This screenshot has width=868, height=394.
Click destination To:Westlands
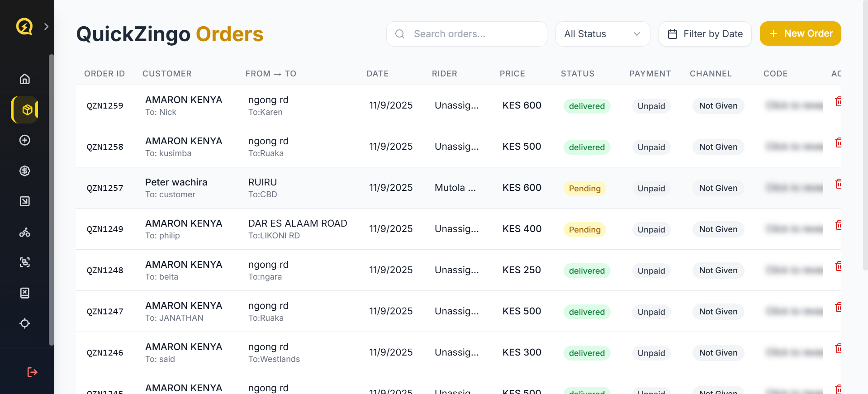tap(274, 359)
